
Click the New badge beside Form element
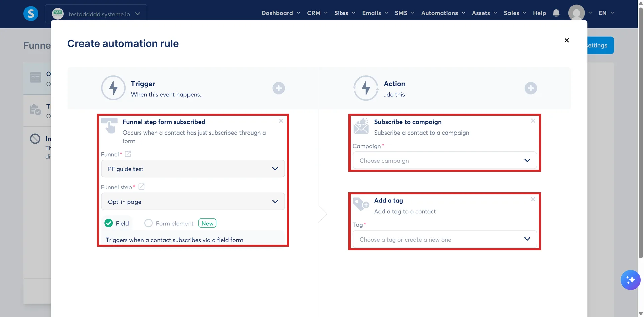click(x=207, y=223)
